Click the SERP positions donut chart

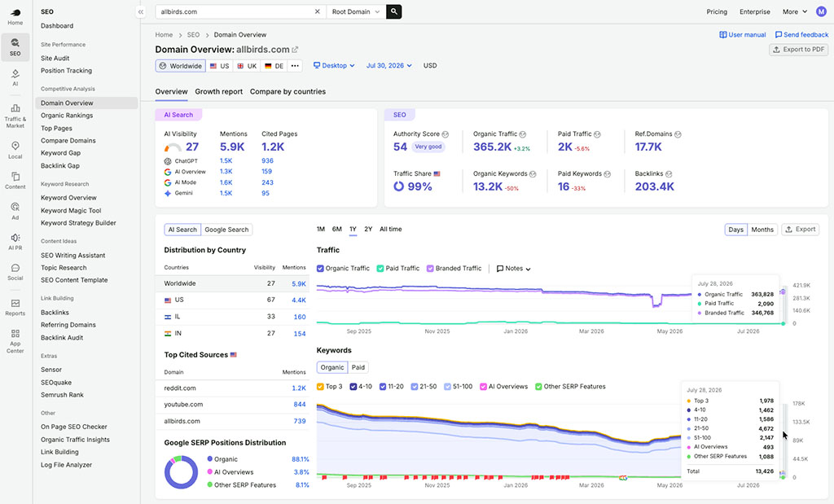point(181,472)
